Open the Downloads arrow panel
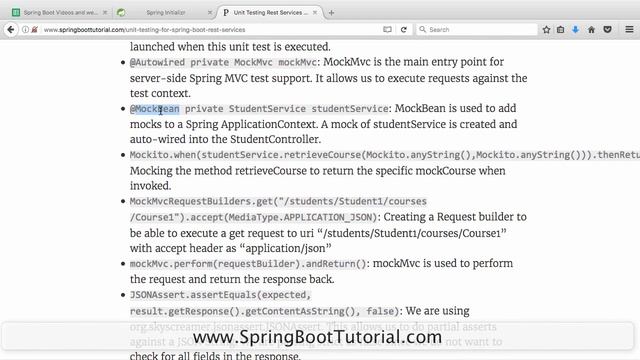Image resolution: width=640 pixels, height=360 pixels. click(576, 29)
